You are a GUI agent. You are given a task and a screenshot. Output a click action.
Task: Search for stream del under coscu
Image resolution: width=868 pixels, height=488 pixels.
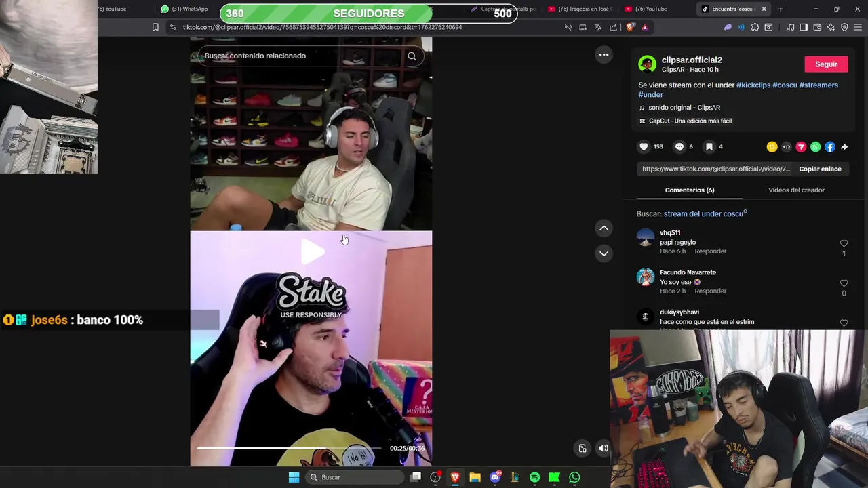click(705, 214)
